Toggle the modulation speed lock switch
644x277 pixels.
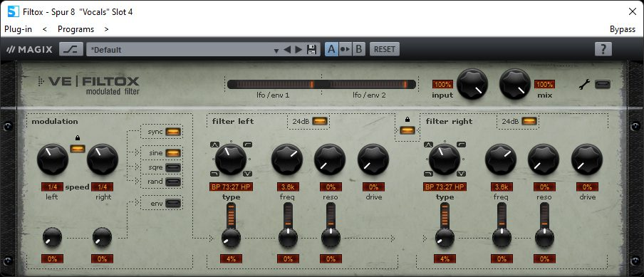coord(78,148)
